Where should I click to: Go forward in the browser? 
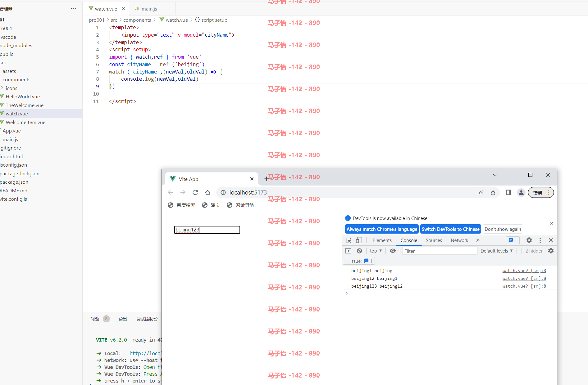pyautogui.click(x=183, y=193)
